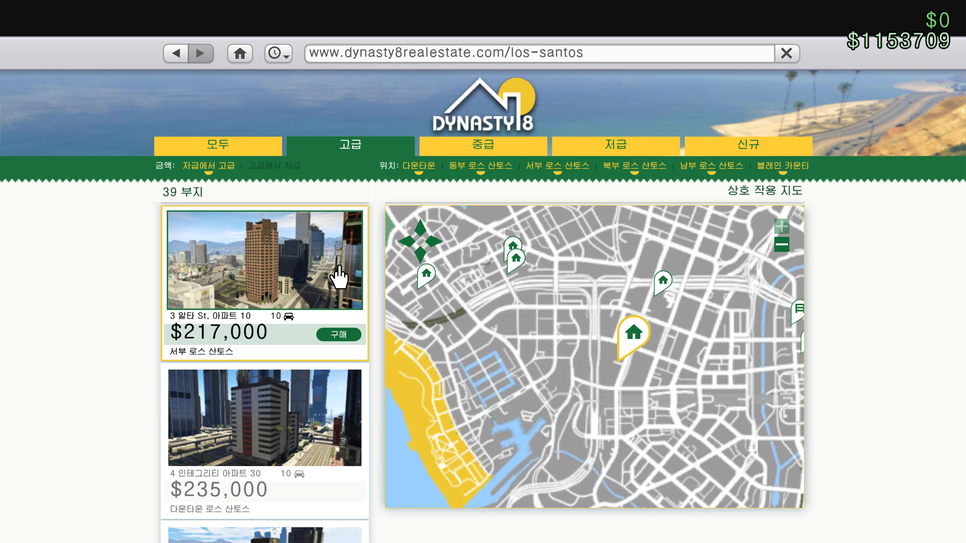966x543 pixels.
Task: Click 다운타운 로스 산토스 under second listing
Action: [x=209, y=509]
